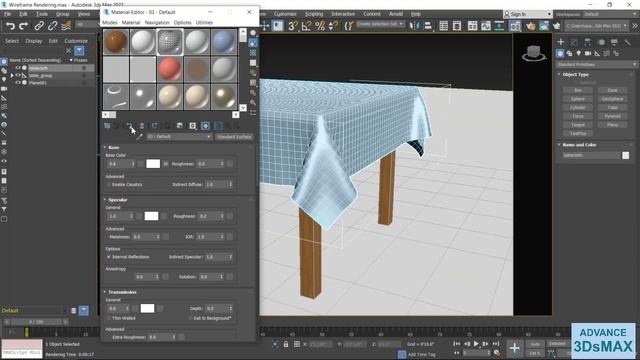Open the Standard Primitives dropdown
This screenshot has width=640, height=360.
(596, 64)
